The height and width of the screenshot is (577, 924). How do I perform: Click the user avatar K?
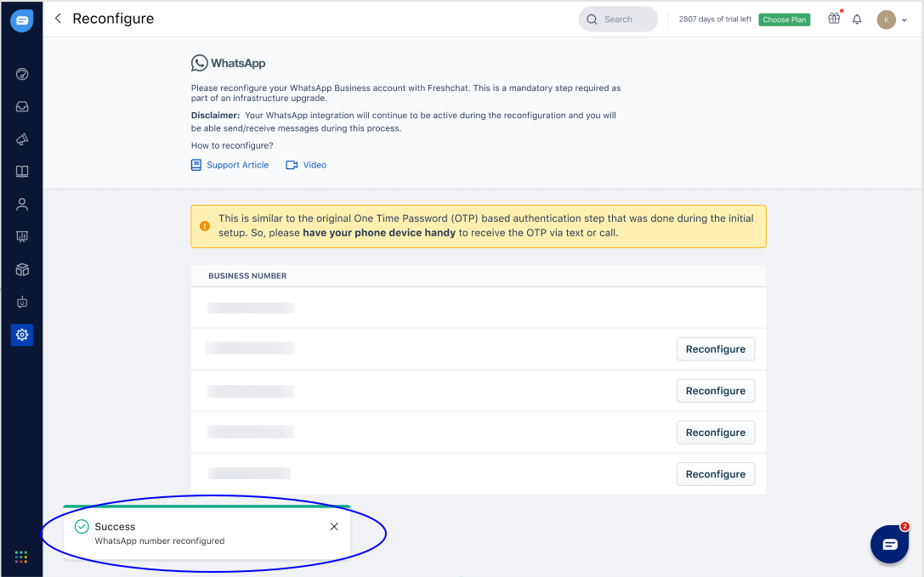[886, 20]
